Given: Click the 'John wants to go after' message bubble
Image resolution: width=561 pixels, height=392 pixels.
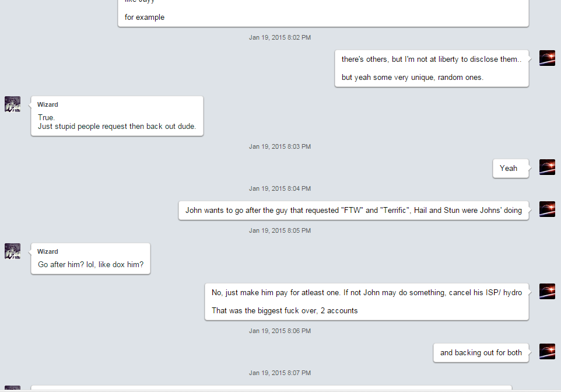Looking at the screenshot, I should [353, 211].
